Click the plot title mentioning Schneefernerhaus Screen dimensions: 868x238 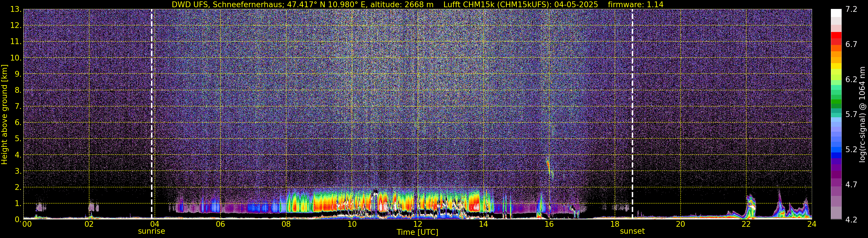point(417,4)
